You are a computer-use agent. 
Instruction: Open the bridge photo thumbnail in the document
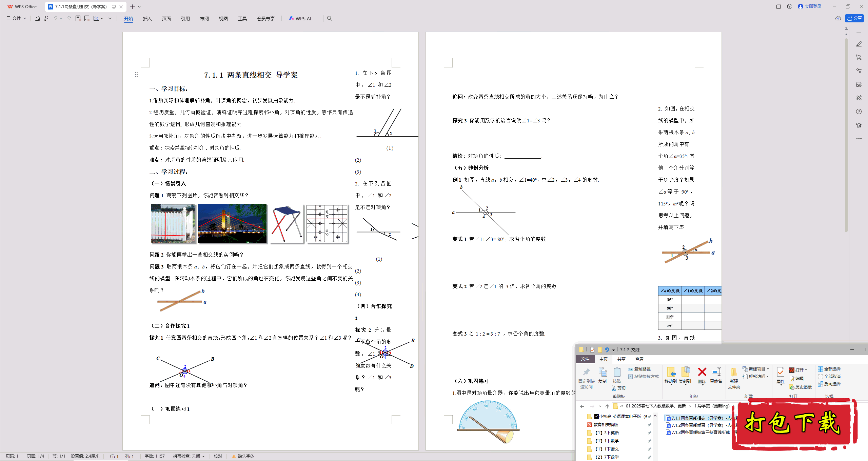tap(232, 223)
